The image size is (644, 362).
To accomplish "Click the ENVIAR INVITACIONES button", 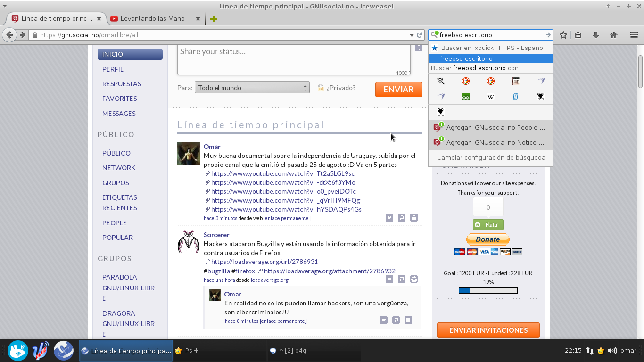I will pyautogui.click(x=488, y=330).
